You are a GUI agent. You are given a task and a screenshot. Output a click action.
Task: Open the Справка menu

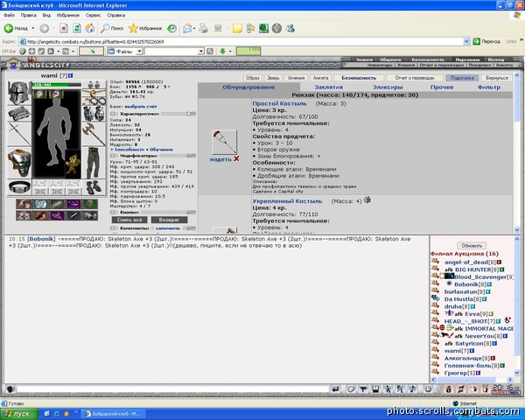(115, 16)
